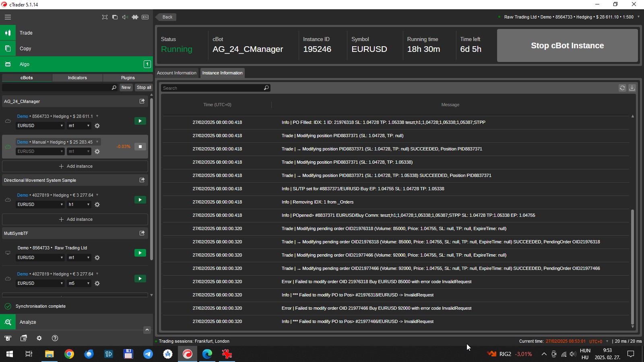Open m5 timeframe dropdown
Screen dimensions: 644x362
click(79, 284)
